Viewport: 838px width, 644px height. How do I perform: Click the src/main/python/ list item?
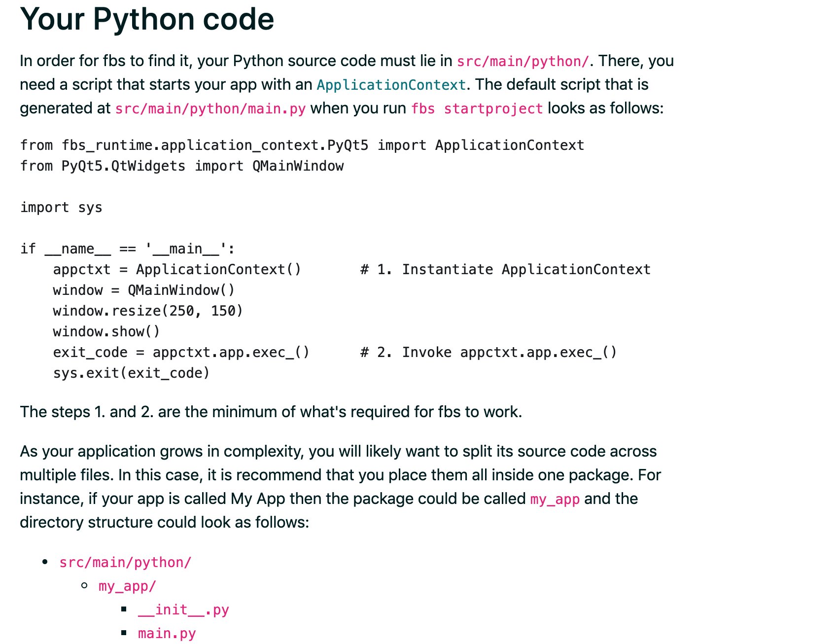(x=125, y=562)
